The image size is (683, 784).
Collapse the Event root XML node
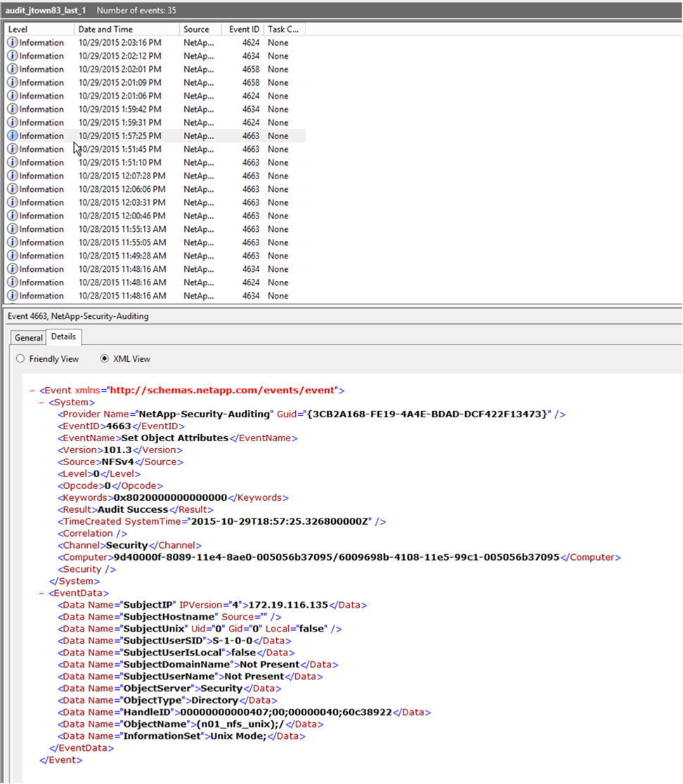pos(32,391)
